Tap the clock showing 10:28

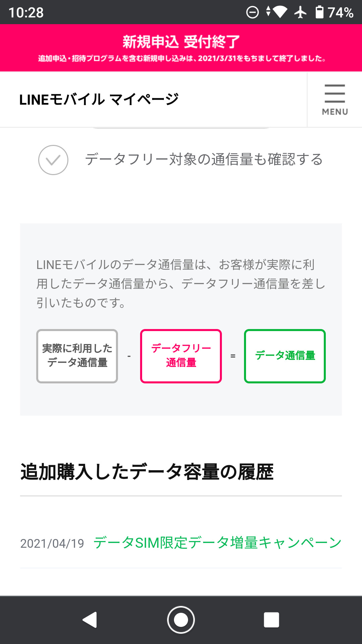(26, 13)
